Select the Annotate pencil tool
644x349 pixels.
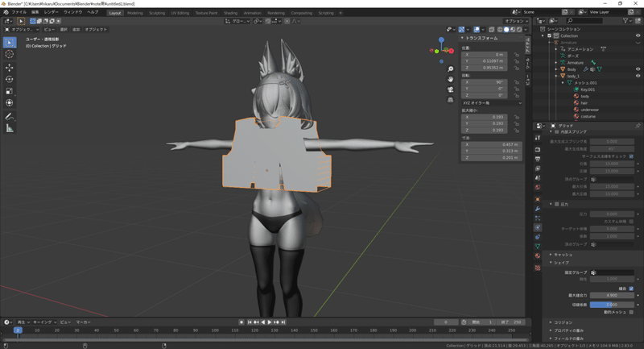[x=10, y=117]
